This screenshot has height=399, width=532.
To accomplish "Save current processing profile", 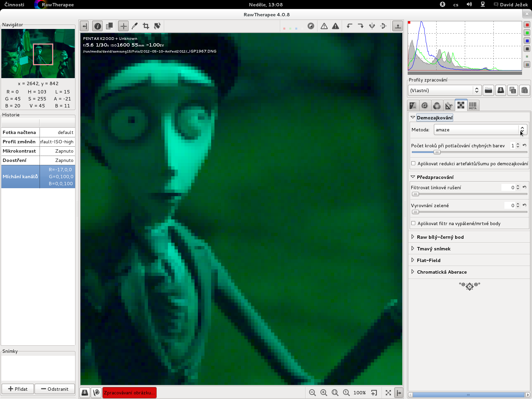I will (500, 90).
